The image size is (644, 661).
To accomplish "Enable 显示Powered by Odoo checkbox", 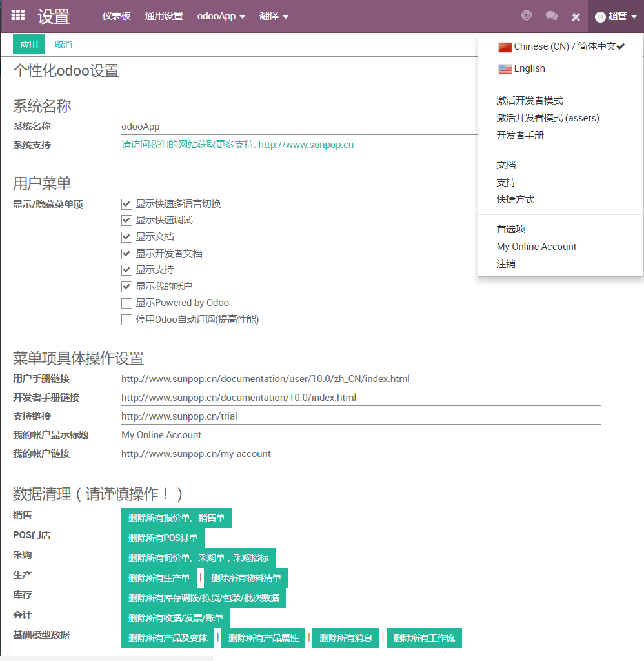I will pos(126,303).
